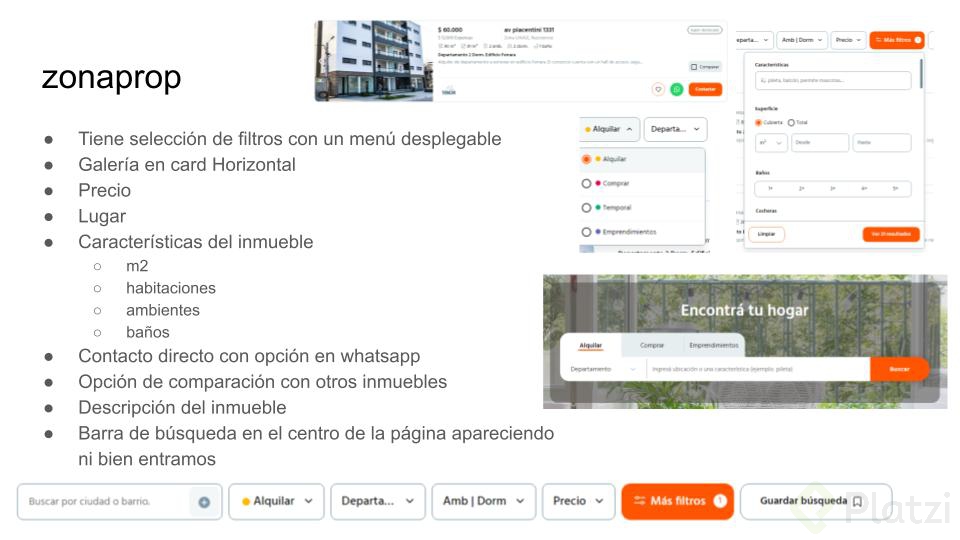Click bookmark icon in Guardar búsqueda button
The image size is (960, 540).
(x=858, y=501)
